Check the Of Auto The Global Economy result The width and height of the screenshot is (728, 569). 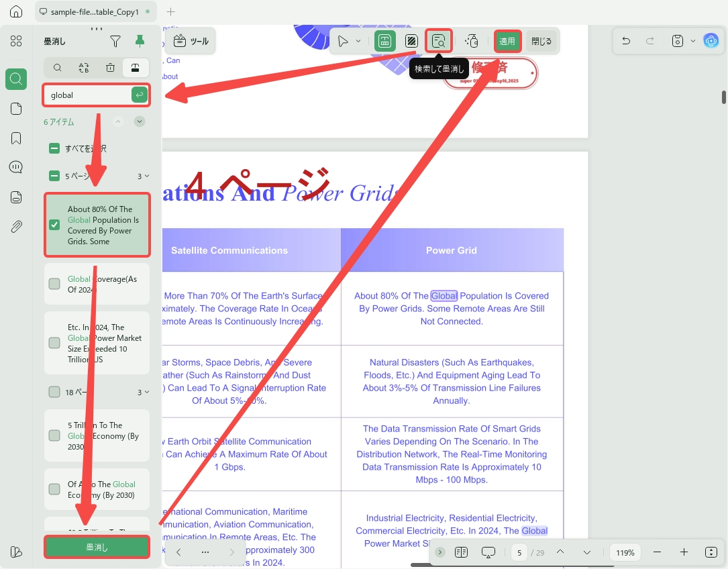click(54, 489)
